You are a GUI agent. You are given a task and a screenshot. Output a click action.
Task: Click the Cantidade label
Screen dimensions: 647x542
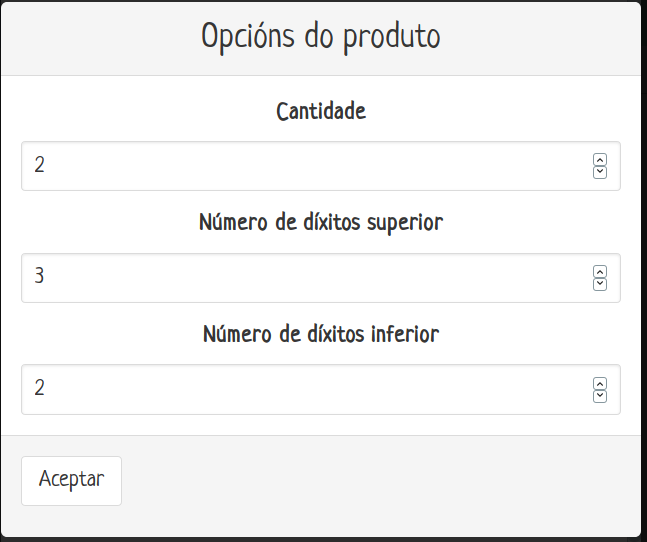321,111
